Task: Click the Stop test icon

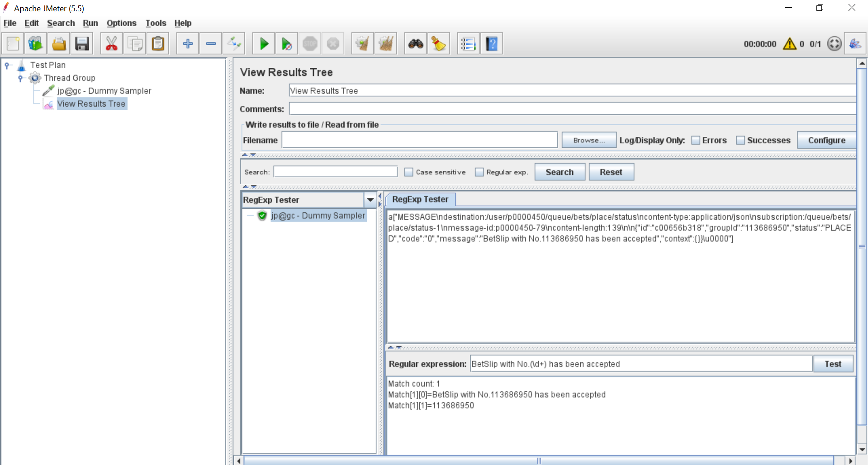Action: coord(310,44)
